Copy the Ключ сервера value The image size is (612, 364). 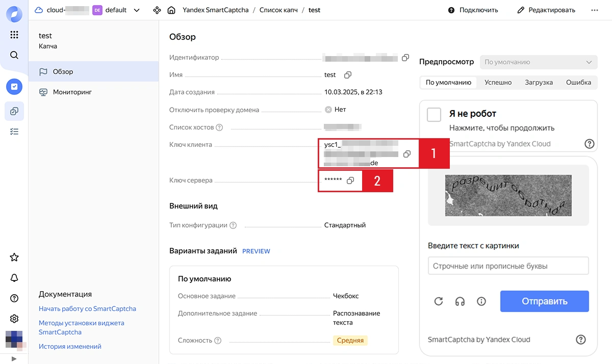pyautogui.click(x=350, y=180)
